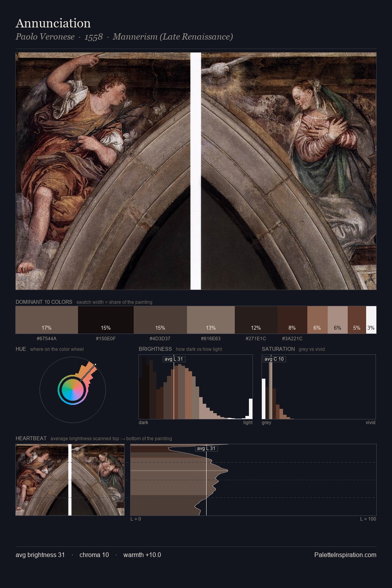Click the 'dark' axis label under brightness
This screenshot has width=392, height=588.
point(143,423)
